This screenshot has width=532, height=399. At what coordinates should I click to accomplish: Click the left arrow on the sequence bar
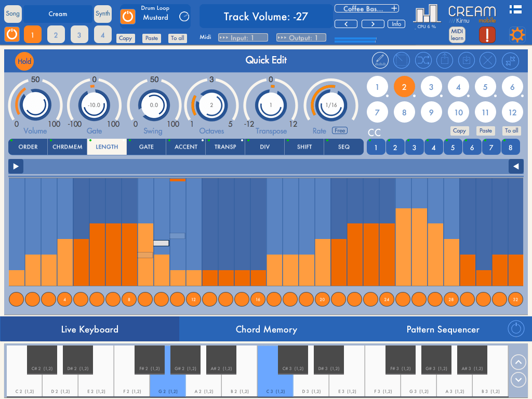click(x=516, y=166)
